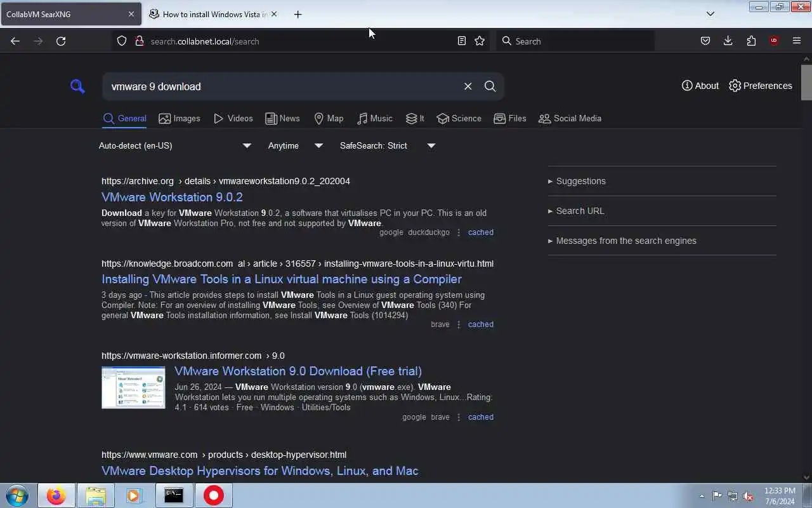Screen dimensions: 812x508
Task: Click the page vertical scrollbar thumb
Action: (x=806, y=81)
